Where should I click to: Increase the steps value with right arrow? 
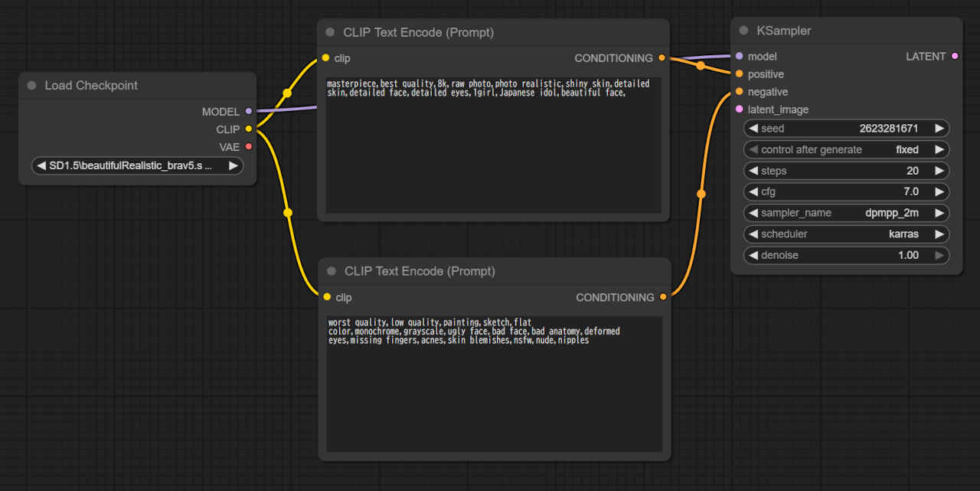coord(939,171)
